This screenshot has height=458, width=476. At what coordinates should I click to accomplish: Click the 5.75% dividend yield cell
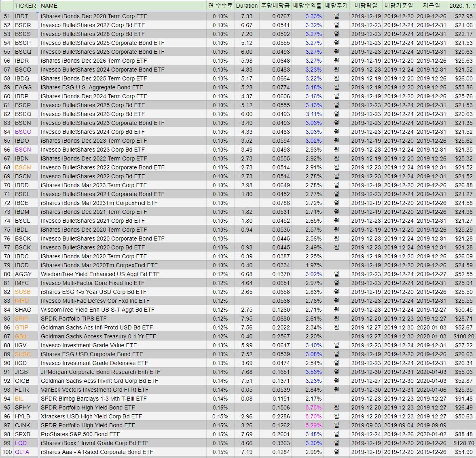click(x=307, y=407)
